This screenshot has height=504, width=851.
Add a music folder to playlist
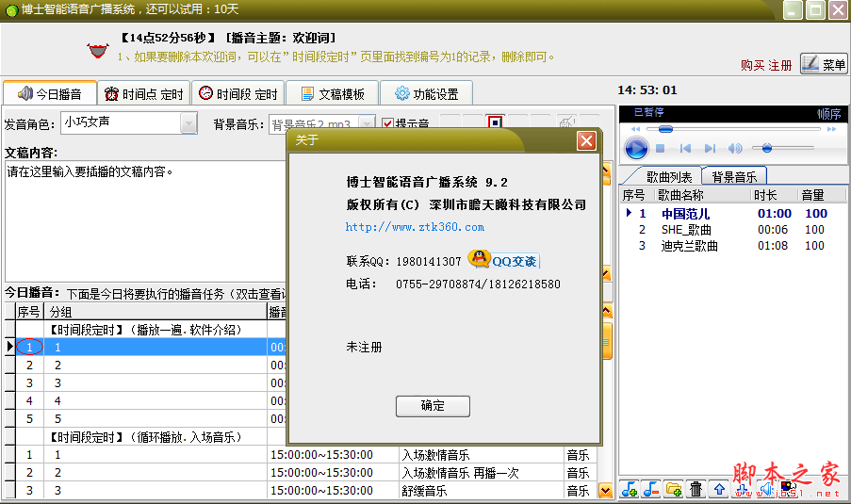click(x=674, y=489)
